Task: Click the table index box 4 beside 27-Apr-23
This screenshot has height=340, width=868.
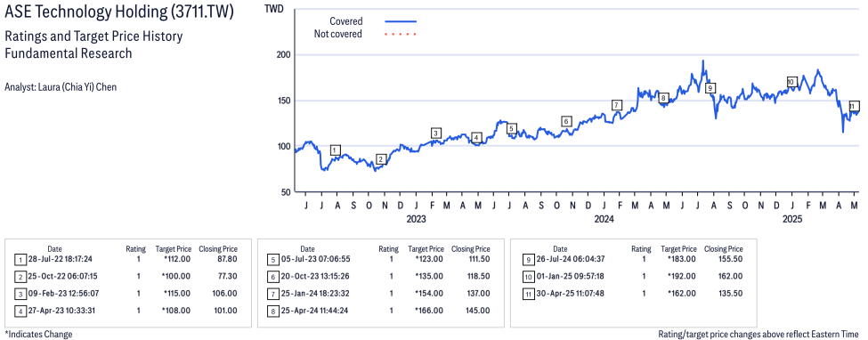Action: 20,311
